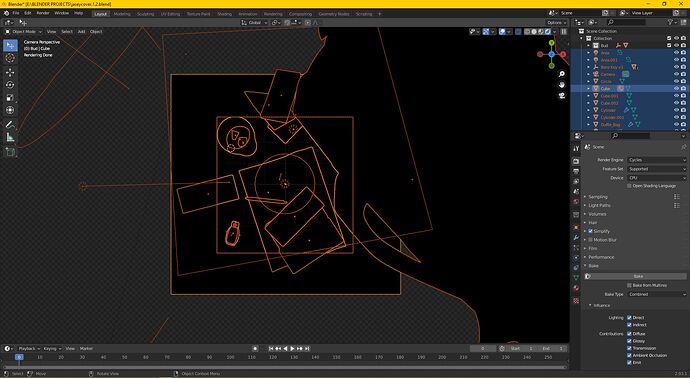Open the Bake Type dropdown
690x378 pixels.
[656, 294]
